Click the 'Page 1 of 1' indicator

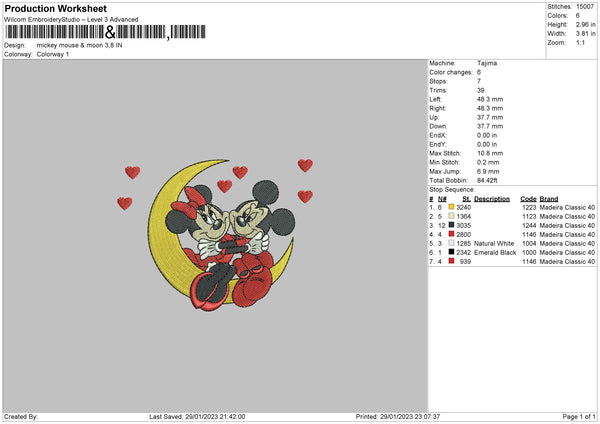pos(579,417)
